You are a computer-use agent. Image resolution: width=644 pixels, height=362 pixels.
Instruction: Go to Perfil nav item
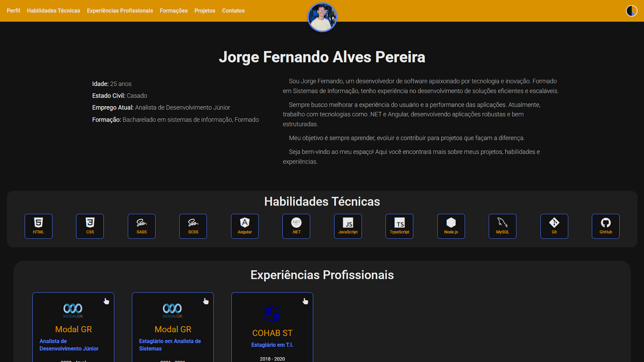tap(13, 11)
